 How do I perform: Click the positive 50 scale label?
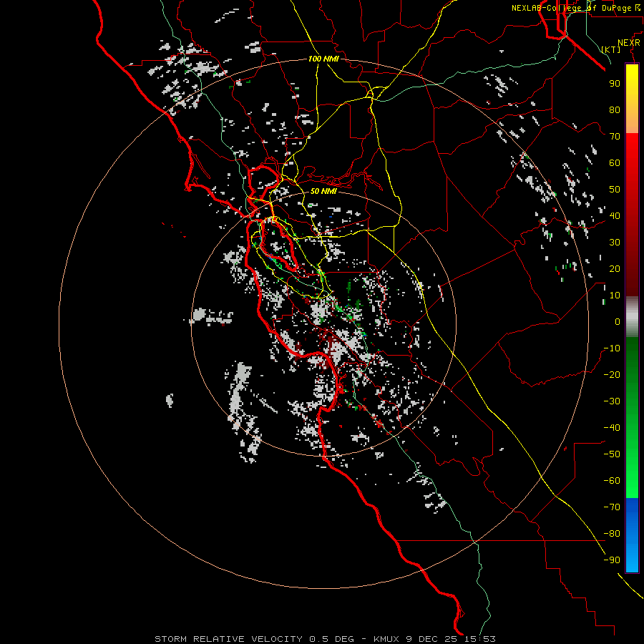coord(615,190)
